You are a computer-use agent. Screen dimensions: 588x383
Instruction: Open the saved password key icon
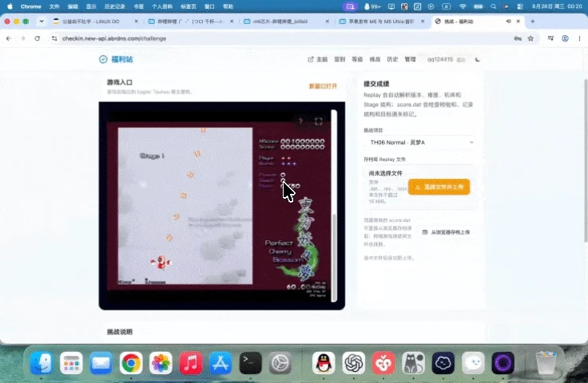click(x=518, y=38)
